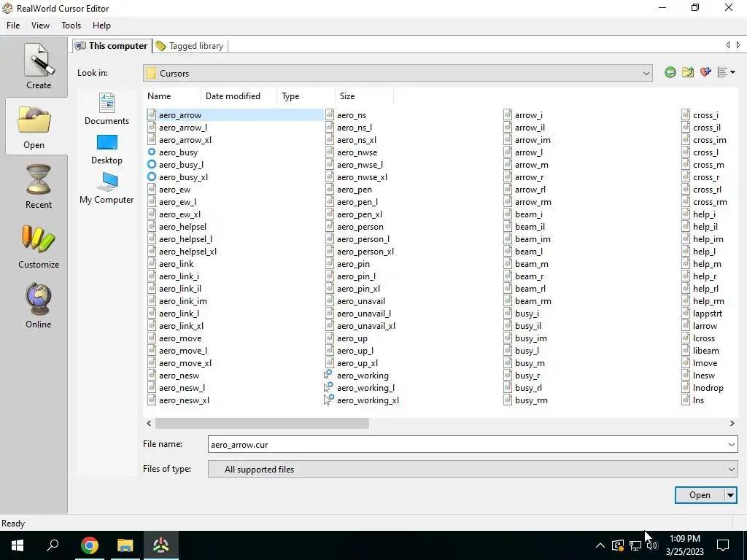Select aero_working_xl cursor file
The width and height of the screenshot is (747, 560).
361,400
